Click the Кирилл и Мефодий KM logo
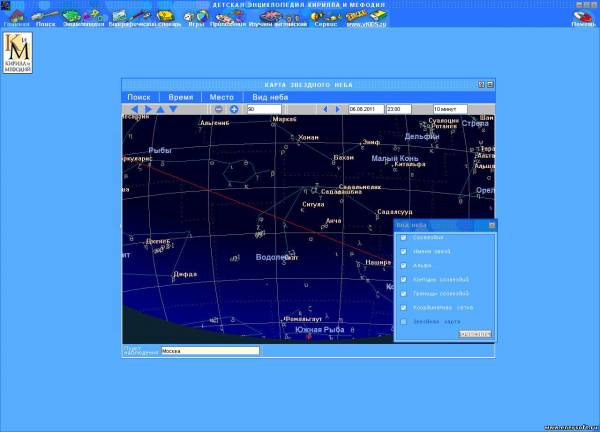Viewport: 600px width, 432px height. click(x=18, y=53)
